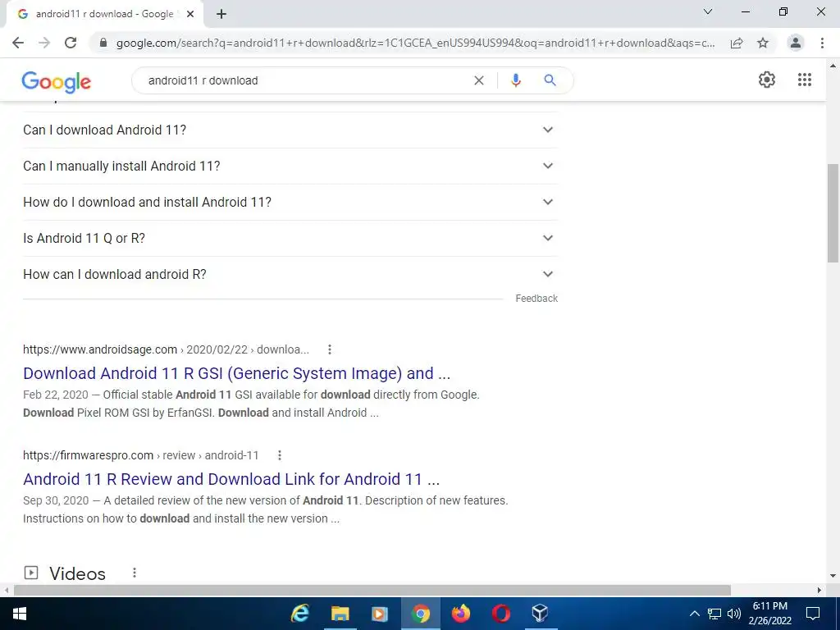840x630 pixels.
Task: Open File Explorer from taskbar
Action: click(x=340, y=614)
